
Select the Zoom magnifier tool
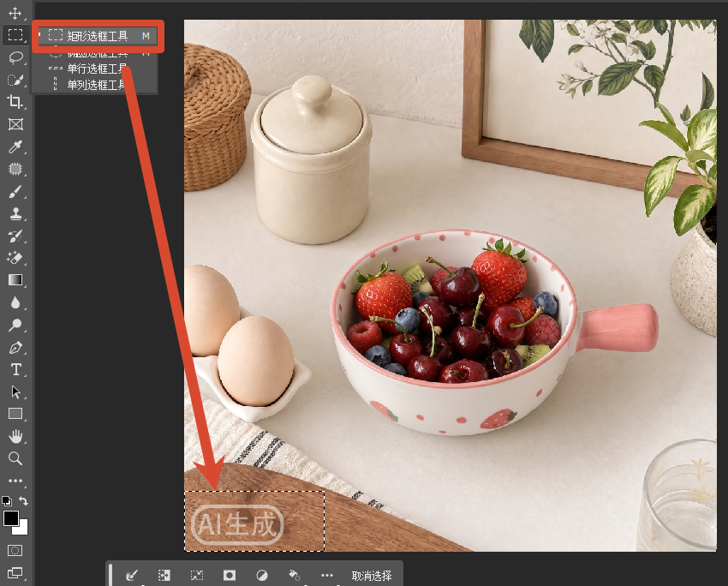pos(15,458)
